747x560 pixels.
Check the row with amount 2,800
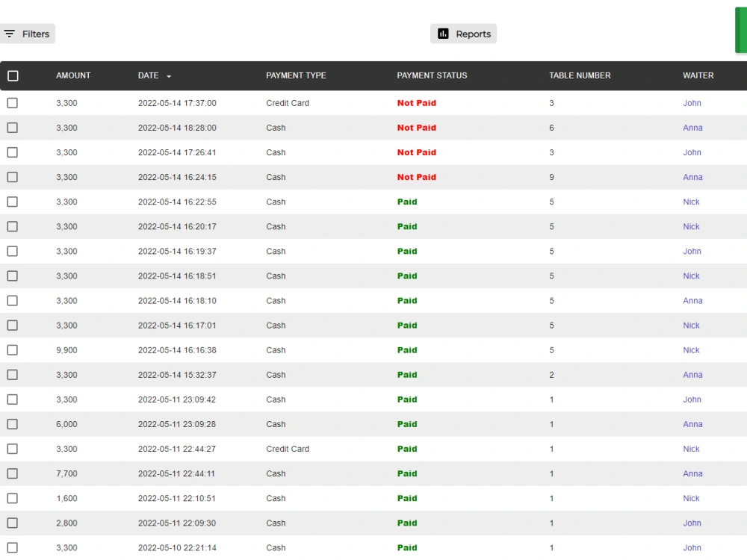[13, 523]
